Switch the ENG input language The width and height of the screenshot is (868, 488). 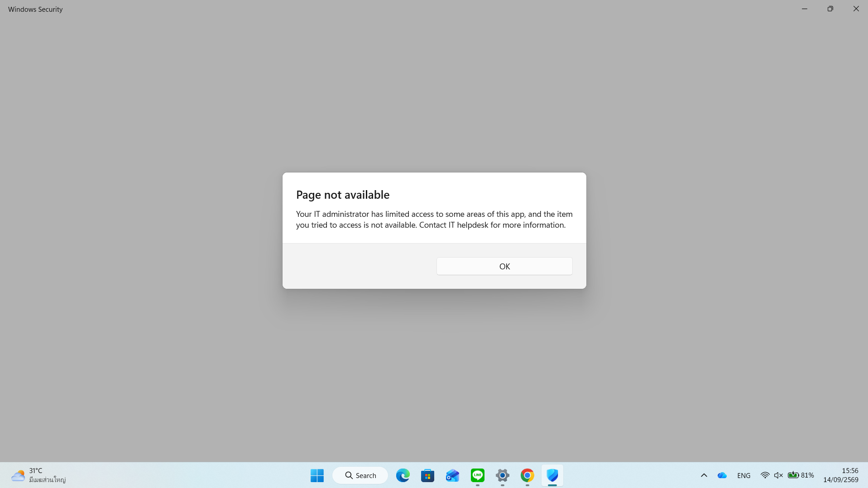[x=743, y=475]
